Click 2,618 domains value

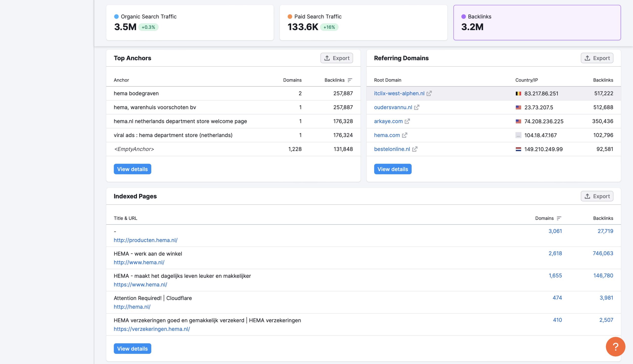click(555, 253)
